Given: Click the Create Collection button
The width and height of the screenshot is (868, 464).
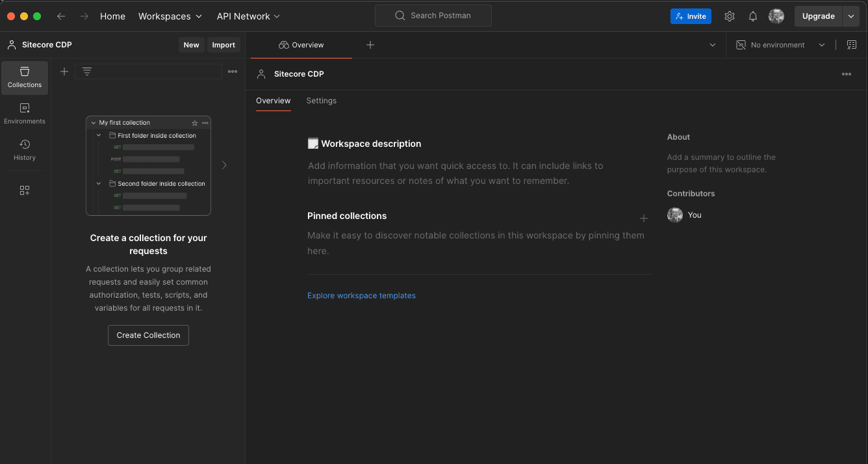Looking at the screenshot, I should (x=148, y=335).
